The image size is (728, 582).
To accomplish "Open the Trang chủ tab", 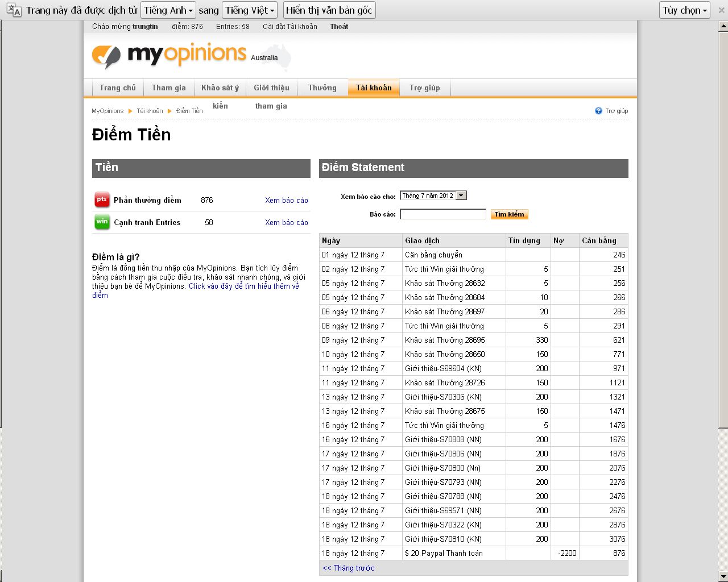I will pos(118,88).
